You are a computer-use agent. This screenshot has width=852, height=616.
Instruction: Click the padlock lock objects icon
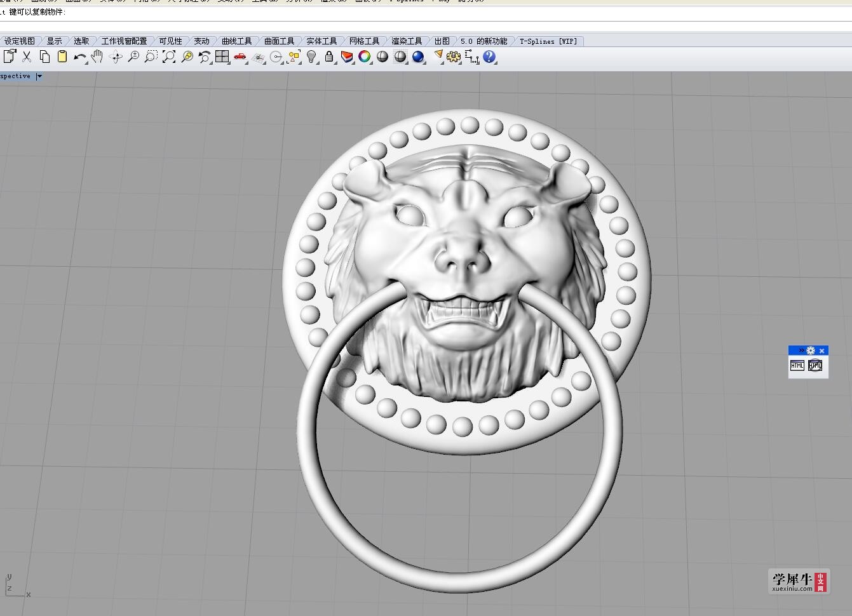(x=329, y=57)
